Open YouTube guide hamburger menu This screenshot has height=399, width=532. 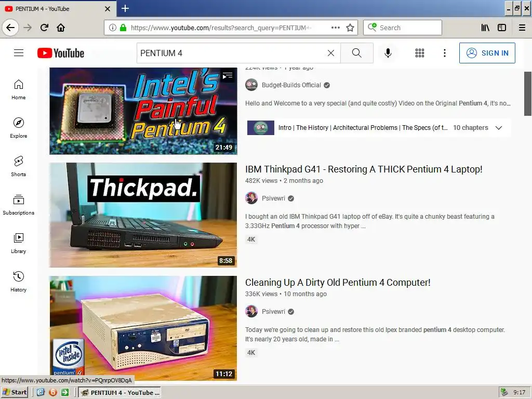point(19,53)
